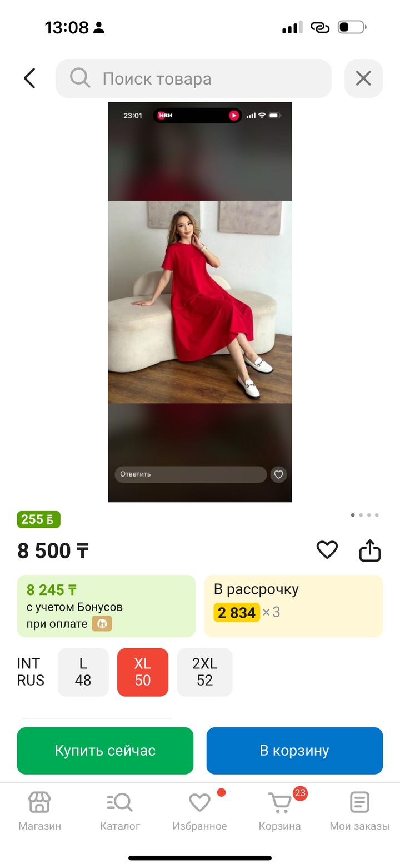Tap the magnifying glass search icon
This screenshot has width=400, height=868.
click(x=80, y=78)
